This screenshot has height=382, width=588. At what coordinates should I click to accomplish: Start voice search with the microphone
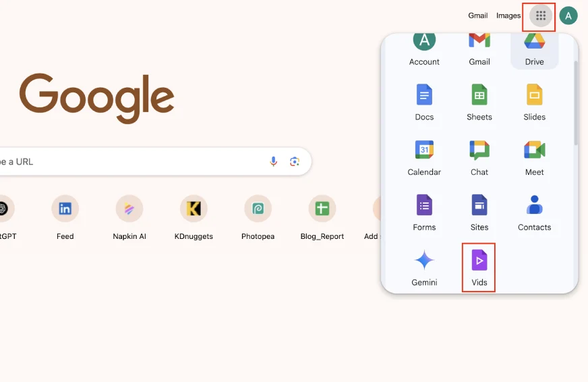tap(273, 161)
